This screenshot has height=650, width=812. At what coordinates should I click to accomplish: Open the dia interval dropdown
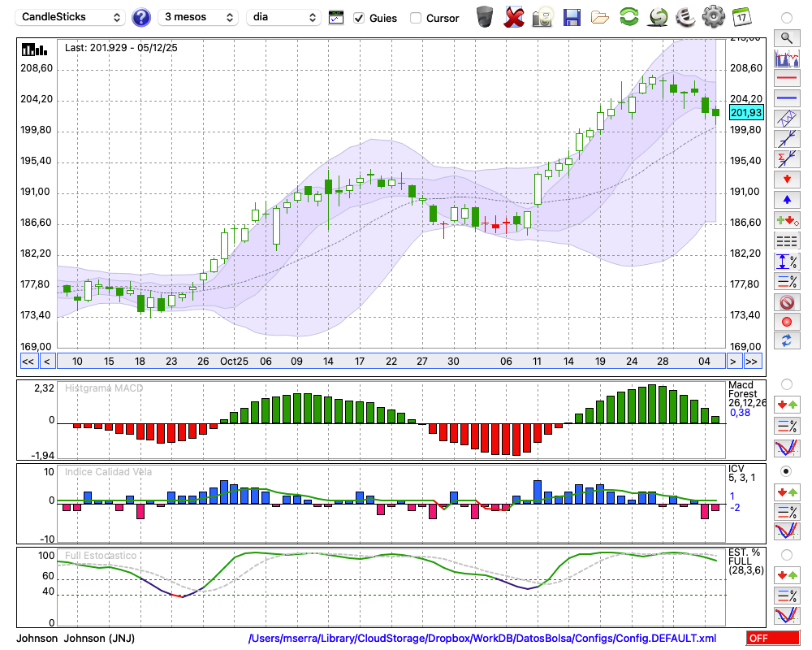pos(283,17)
